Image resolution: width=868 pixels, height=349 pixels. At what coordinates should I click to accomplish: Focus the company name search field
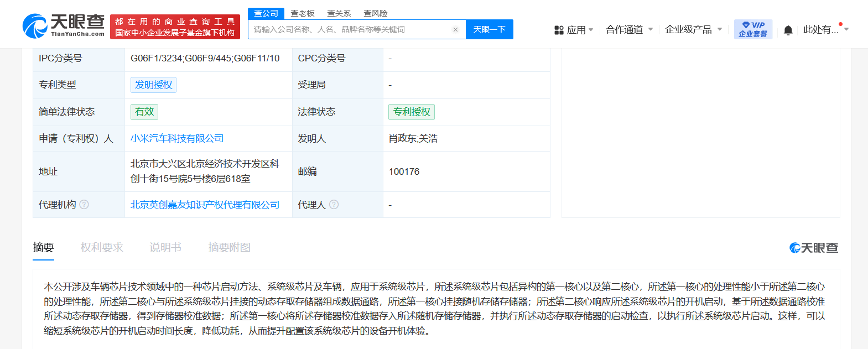coord(351,29)
